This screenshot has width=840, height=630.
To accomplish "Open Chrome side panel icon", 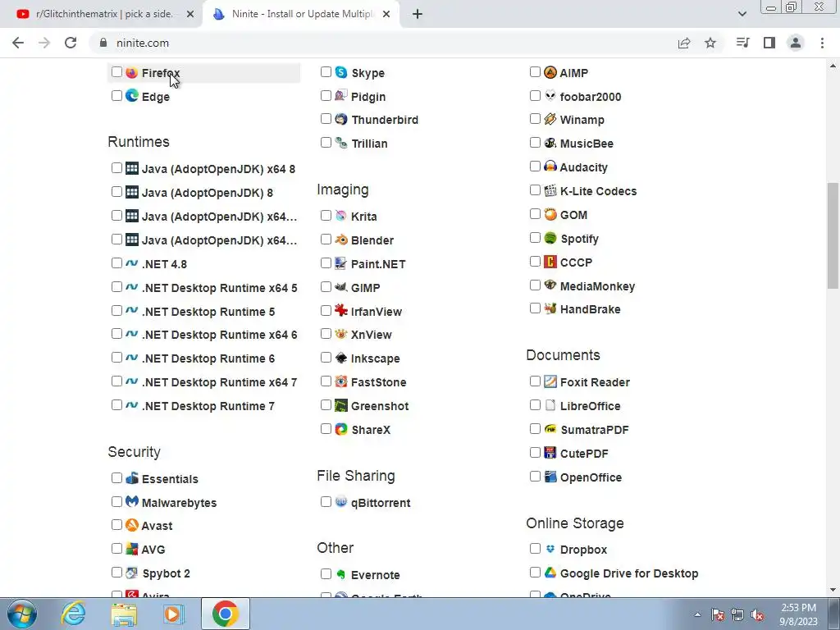I will pyautogui.click(x=769, y=43).
